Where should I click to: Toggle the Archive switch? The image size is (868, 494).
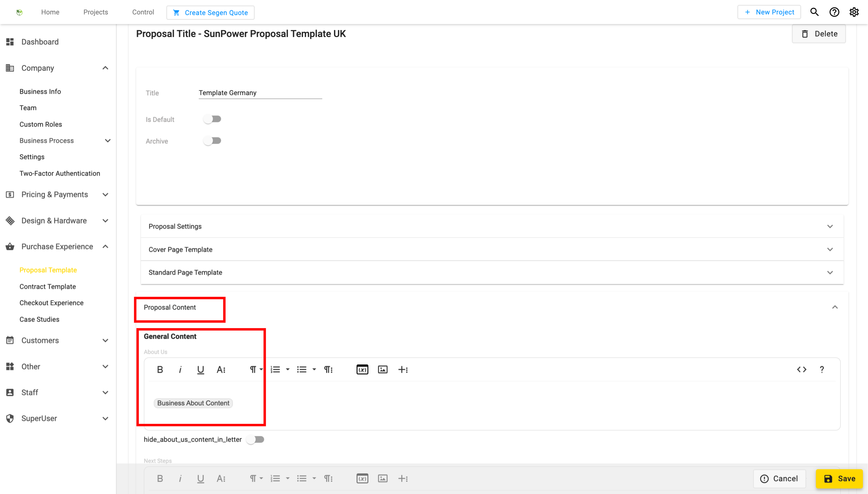tap(212, 141)
